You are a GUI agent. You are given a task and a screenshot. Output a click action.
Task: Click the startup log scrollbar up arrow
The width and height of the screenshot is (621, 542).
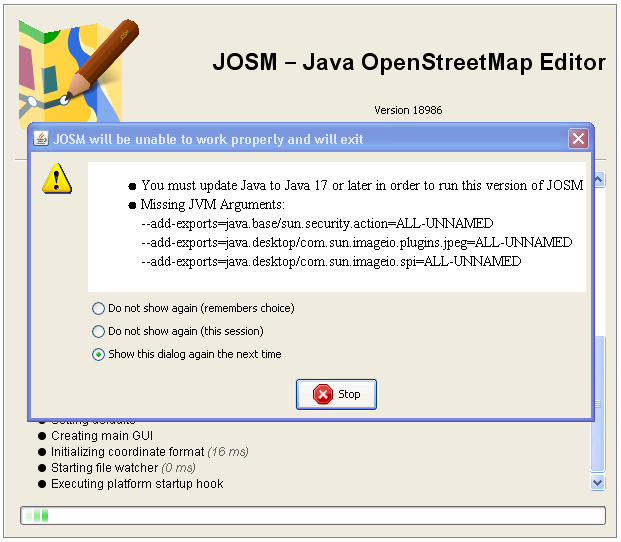point(598,180)
